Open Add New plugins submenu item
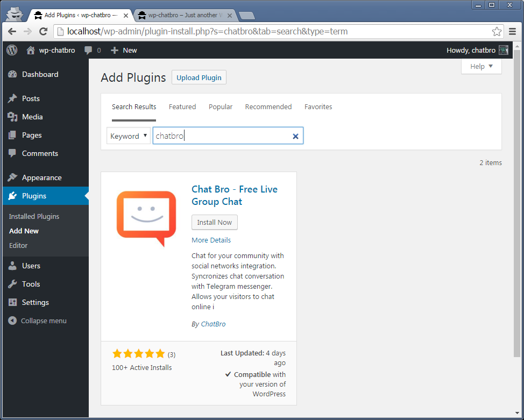The image size is (524, 420). pos(24,231)
